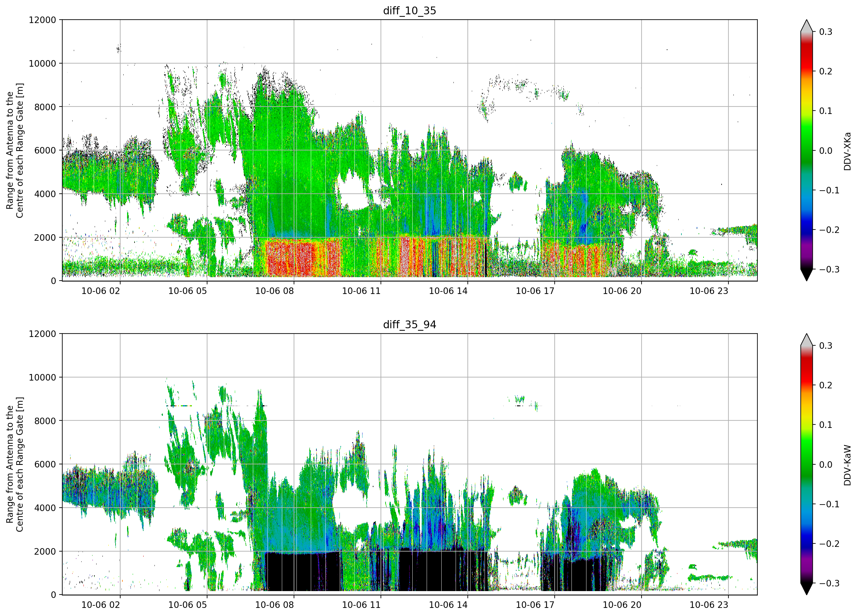This screenshot has height=616, width=858.
Task: Click the "4000" y-tick in diff_10_35 plot
Action: point(45,194)
